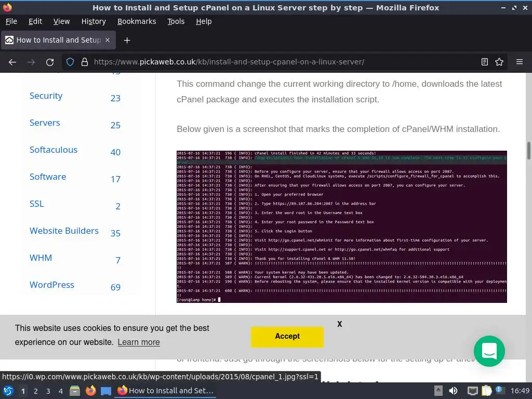
Task: Switch to workspace 4
Action: (x=61, y=391)
